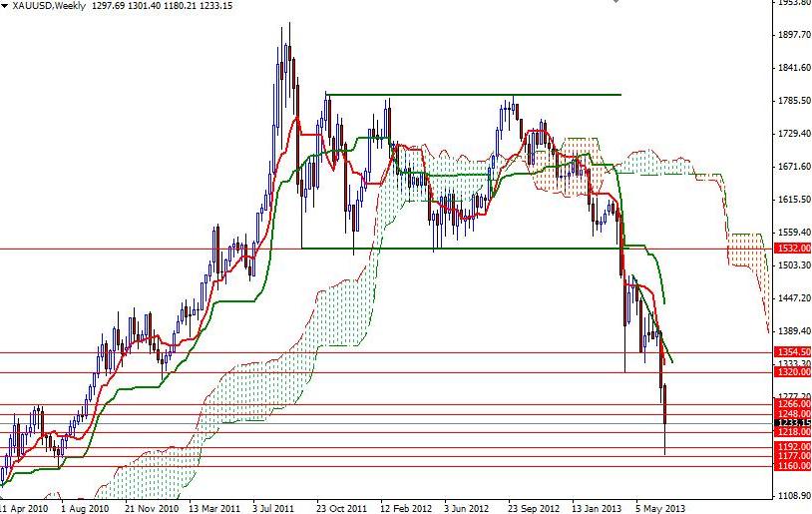Select the 5 May 2013 date label
This screenshot has width=812, height=514.
(659, 508)
